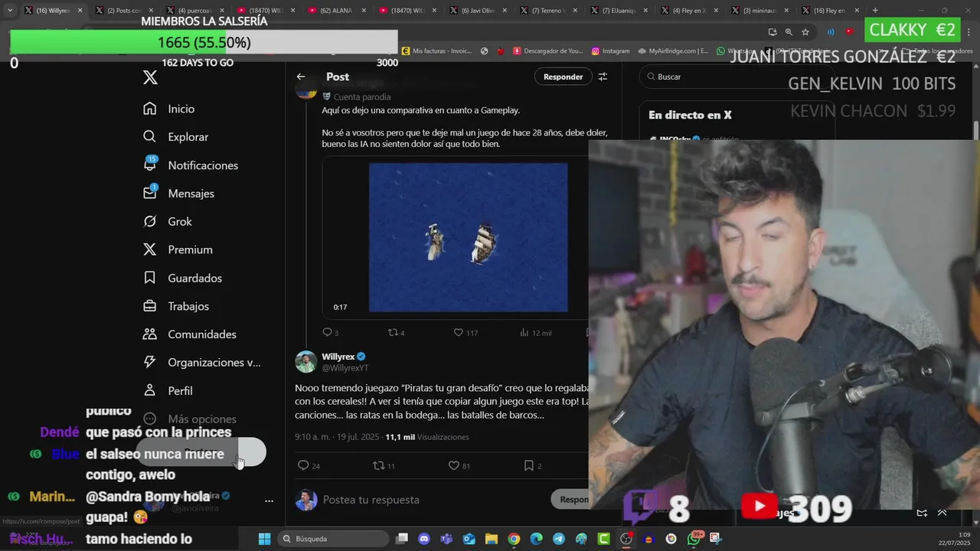Open account menu three dots near javioliveira
The width and height of the screenshot is (980, 551).
tap(269, 501)
